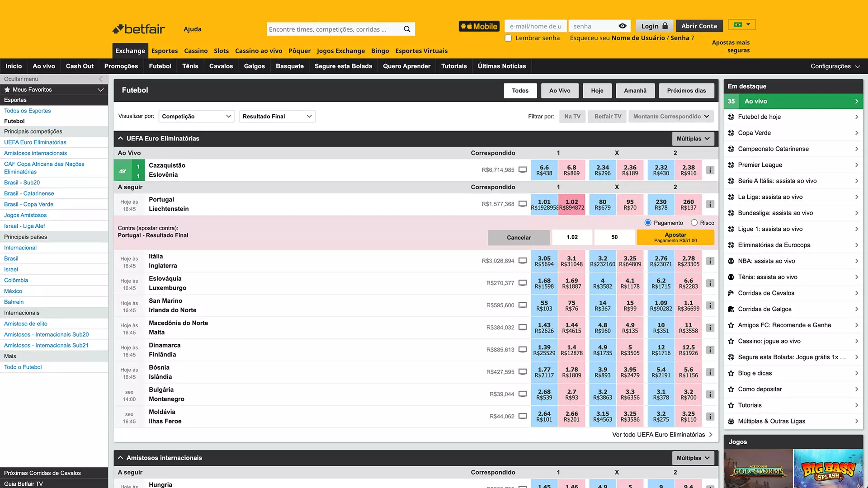
Task: Click live video icon for Dinamarca match
Action: pyautogui.click(x=523, y=349)
